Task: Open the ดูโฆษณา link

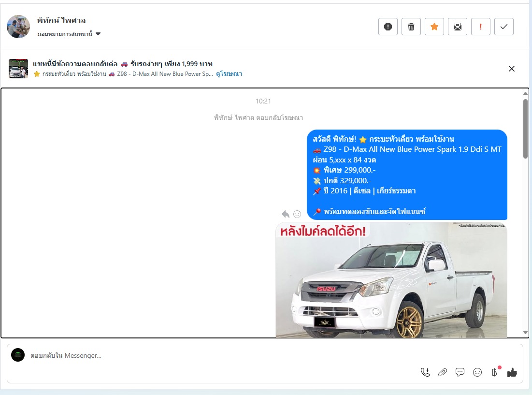Action: pyautogui.click(x=229, y=73)
